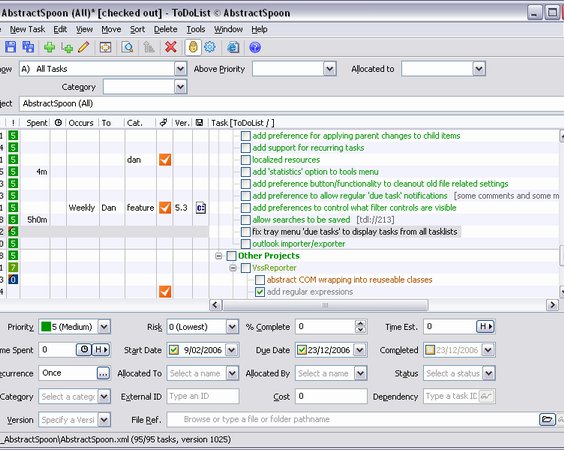564x450 pixels.
Task: Check 'outlook importer/exporter' task box
Action: click(x=246, y=244)
